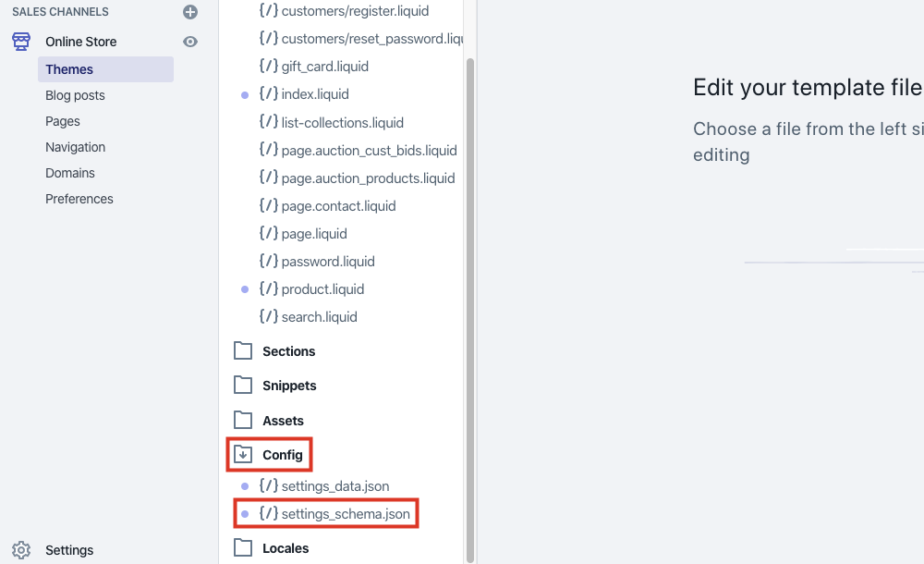Go to Blog posts
This screenshot has height=564, width=924.
click(x=75, y=94)
